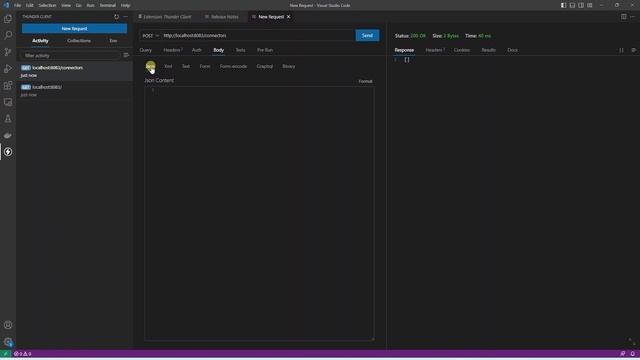The height and width of the screenshot is (360, 640).
Task: Open the File menu
Action: (18, 5)
